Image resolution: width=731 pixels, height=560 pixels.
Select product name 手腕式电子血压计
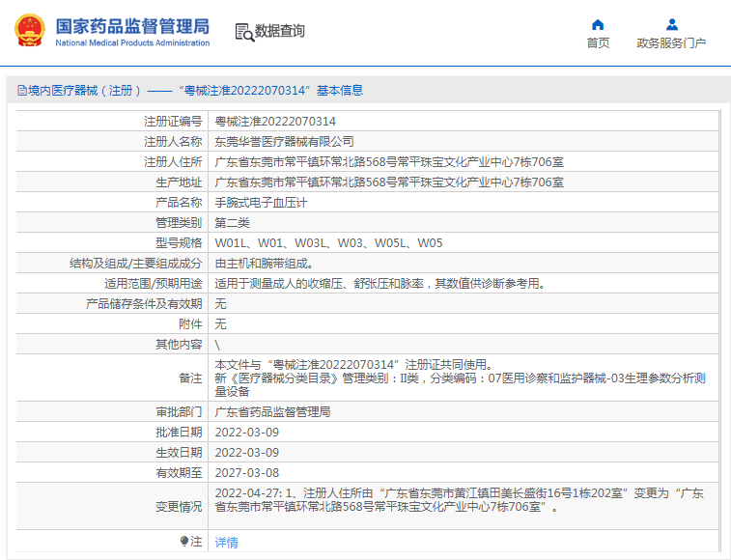[x=261, y=203]
